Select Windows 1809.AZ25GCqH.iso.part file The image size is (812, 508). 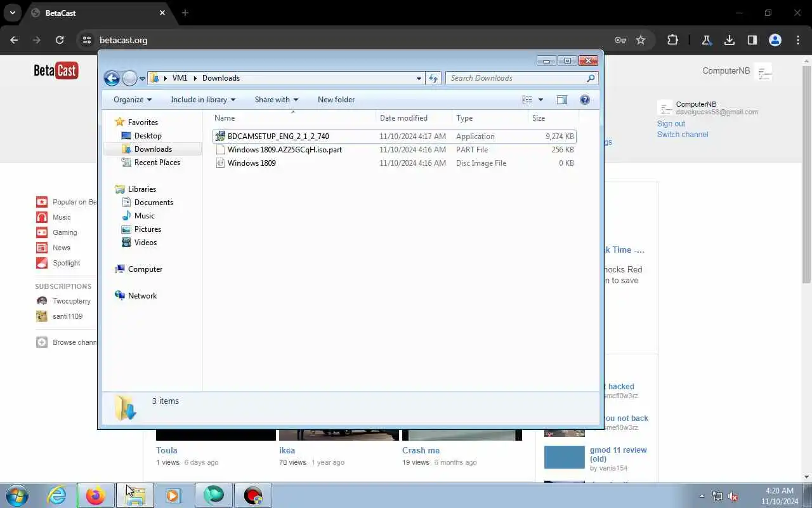coord(394,150)
